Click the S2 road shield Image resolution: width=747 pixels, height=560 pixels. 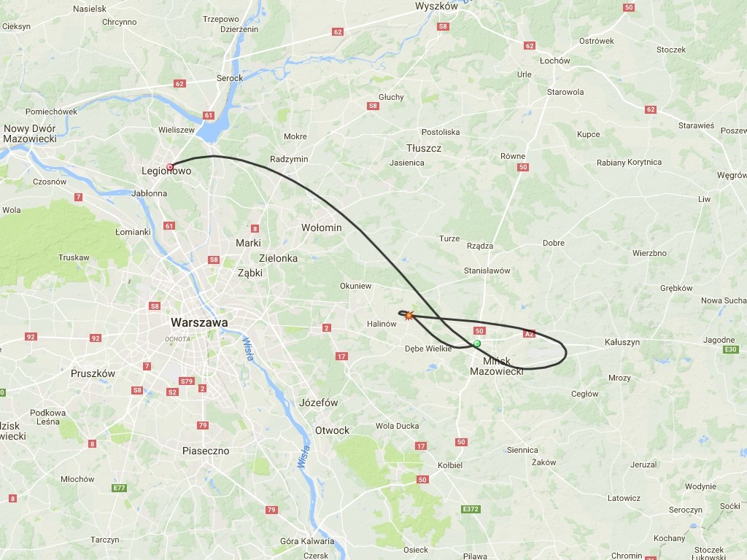point(172,392)
